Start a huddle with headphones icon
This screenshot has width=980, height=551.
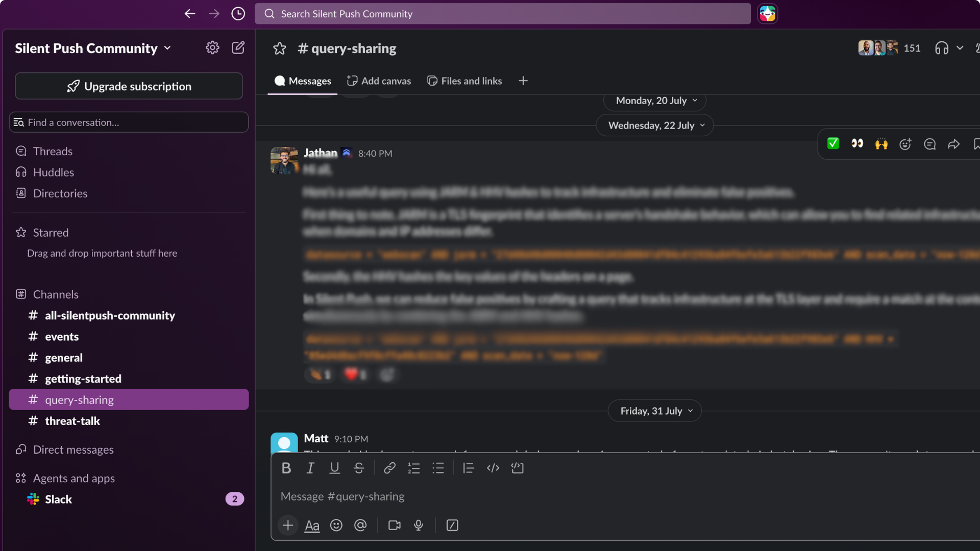click(x=941, y=48)
